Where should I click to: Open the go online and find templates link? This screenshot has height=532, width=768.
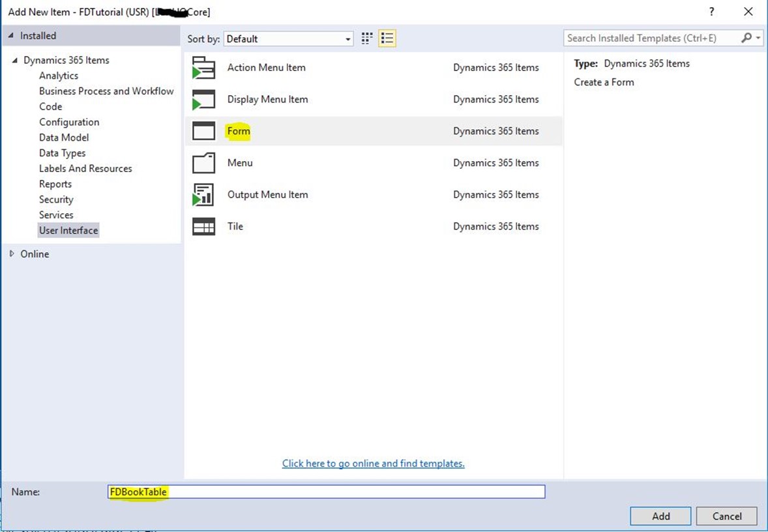pos(373,464)
